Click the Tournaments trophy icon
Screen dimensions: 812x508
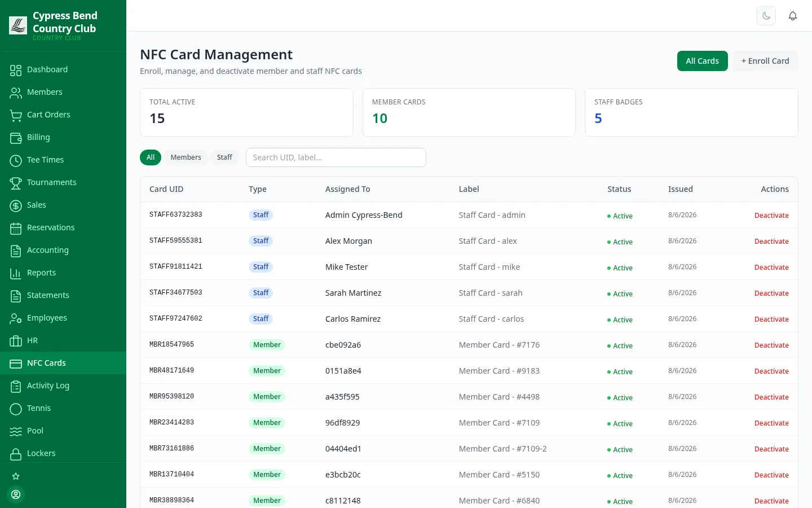[x=16, y=183]
